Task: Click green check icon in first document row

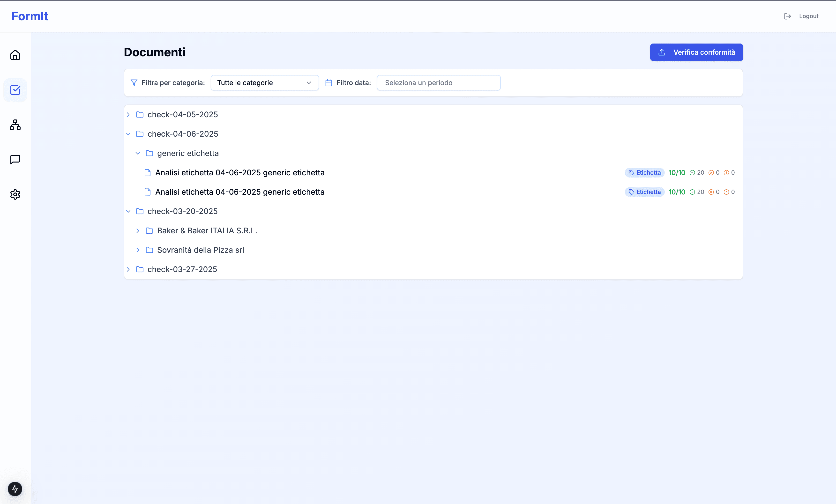Action: click(x=692, y=173)
